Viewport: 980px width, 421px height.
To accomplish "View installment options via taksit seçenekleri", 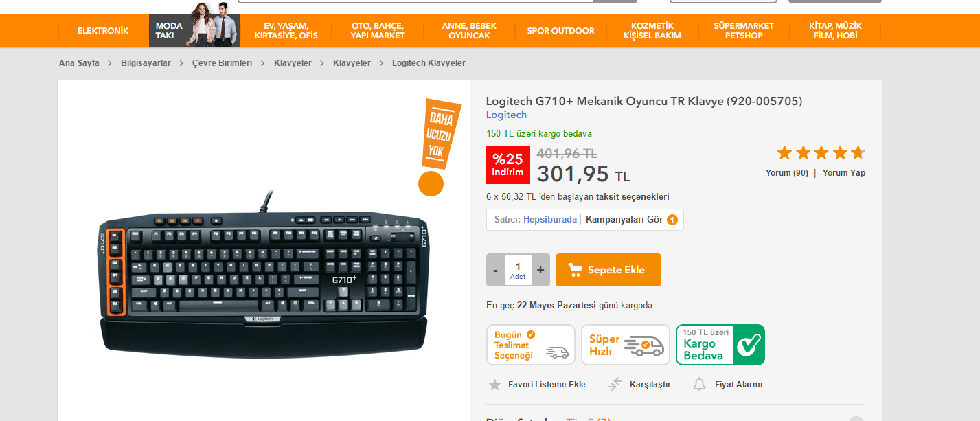I will pyautogui.click(x=633, y=197).
